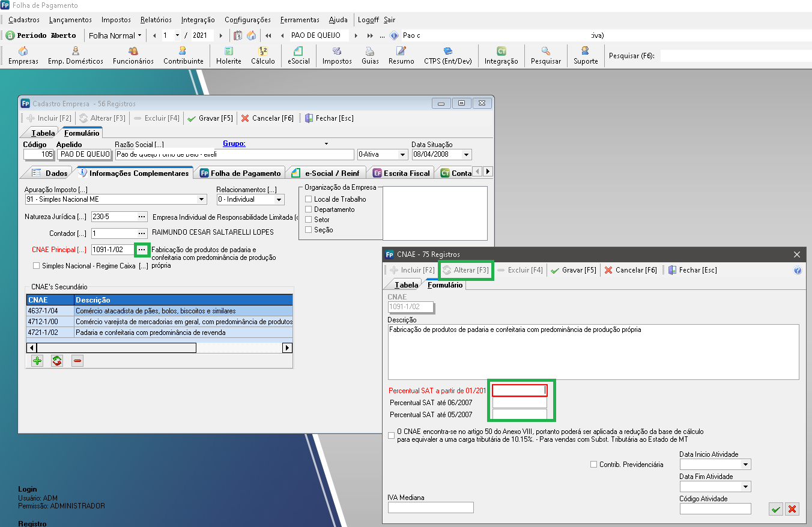Switch to the Folha de Pagamento tab
The height and width of the screenshot is (527, 812).
(240, 173)
